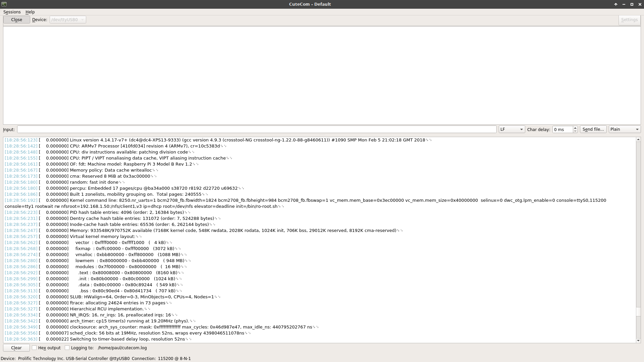Click the Send file... button
Viewport: 644px width, 362px height.
coord(593,129)
